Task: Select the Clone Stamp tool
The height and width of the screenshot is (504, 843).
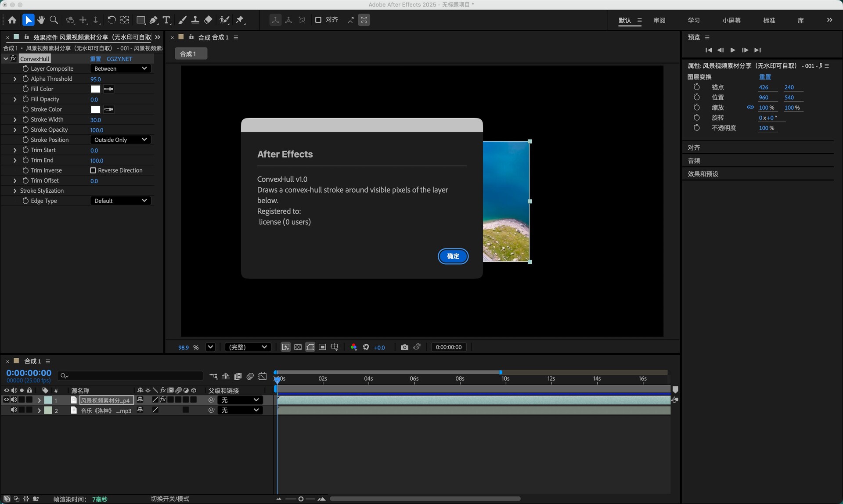Action: 195,20
